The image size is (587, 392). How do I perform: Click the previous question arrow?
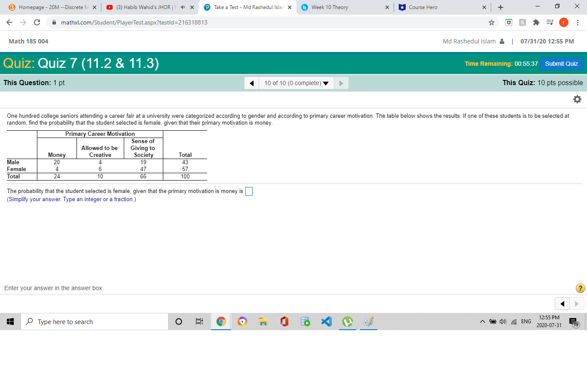click(x=251, y=83)
